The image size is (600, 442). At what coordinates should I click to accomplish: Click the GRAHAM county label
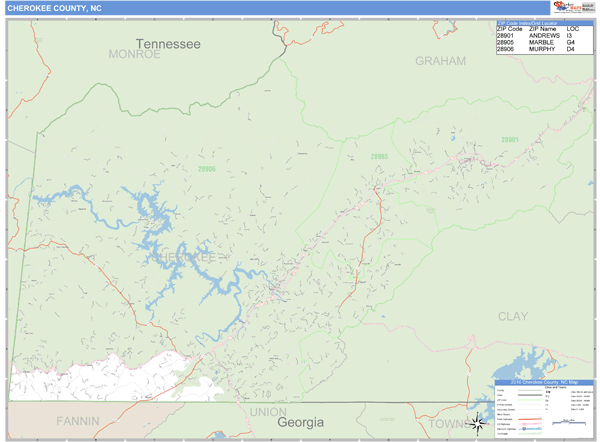[x=440, y=61]
